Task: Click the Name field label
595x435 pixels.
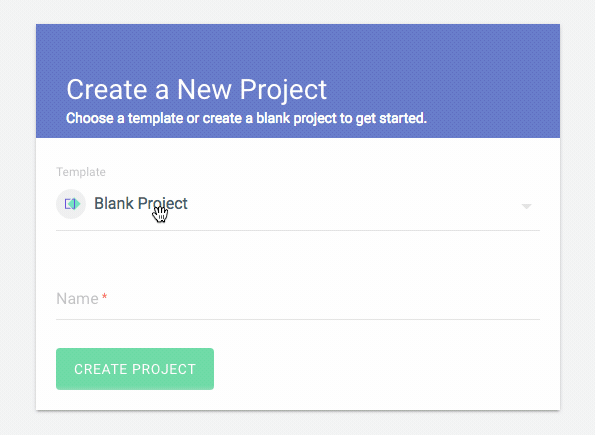Action: click(77, 299)
